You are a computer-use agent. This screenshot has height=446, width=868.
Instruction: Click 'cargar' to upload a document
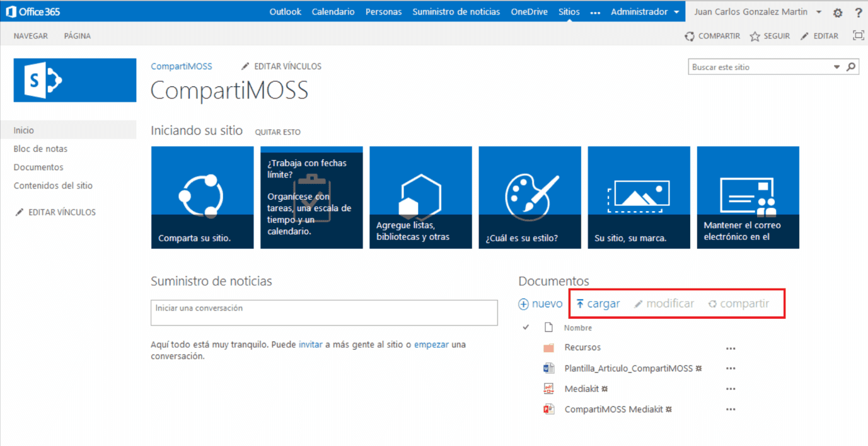(x=598, y=304)
